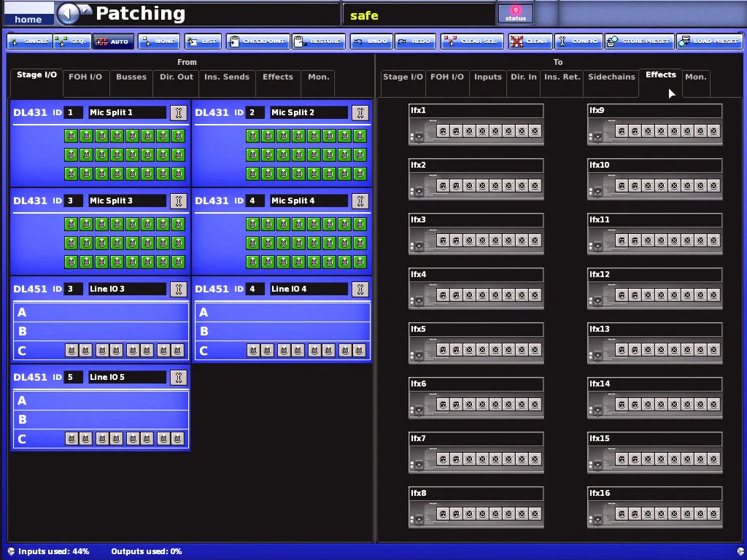Click the Mic Split 1 name field
The height and width of the screenshot is (560, 747).
[127, 112]
